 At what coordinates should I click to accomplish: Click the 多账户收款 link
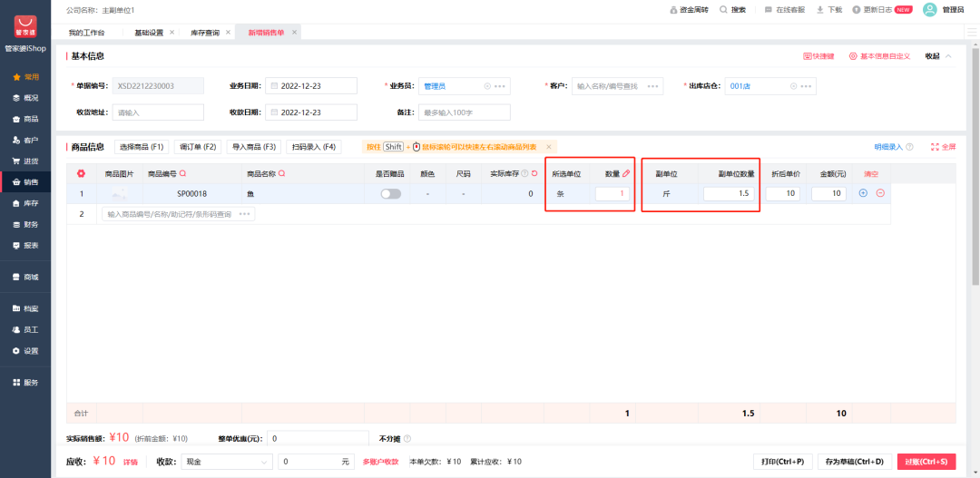point(380,462)
